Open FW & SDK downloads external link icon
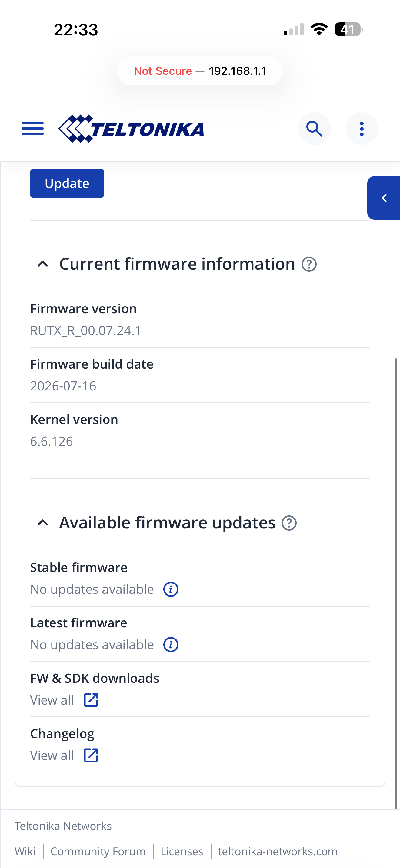 91,700
